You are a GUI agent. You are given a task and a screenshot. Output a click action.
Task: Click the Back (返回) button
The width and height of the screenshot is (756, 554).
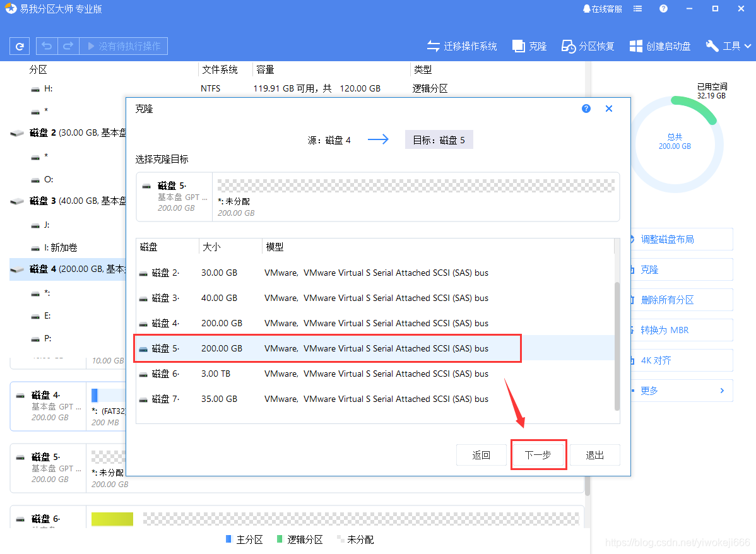(x=481, y=455)
